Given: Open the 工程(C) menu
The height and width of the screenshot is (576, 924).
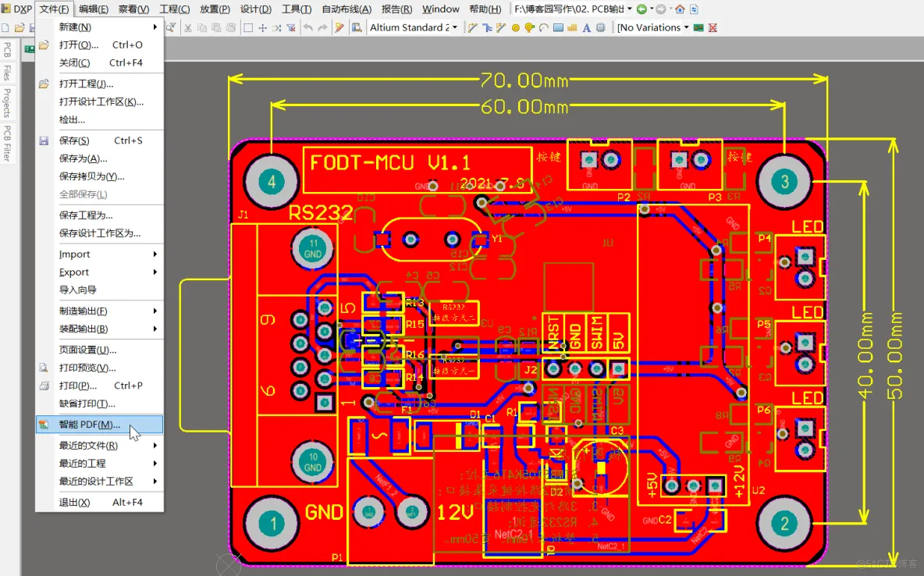Looking at the screenshot, I should (x=175, y=9).
